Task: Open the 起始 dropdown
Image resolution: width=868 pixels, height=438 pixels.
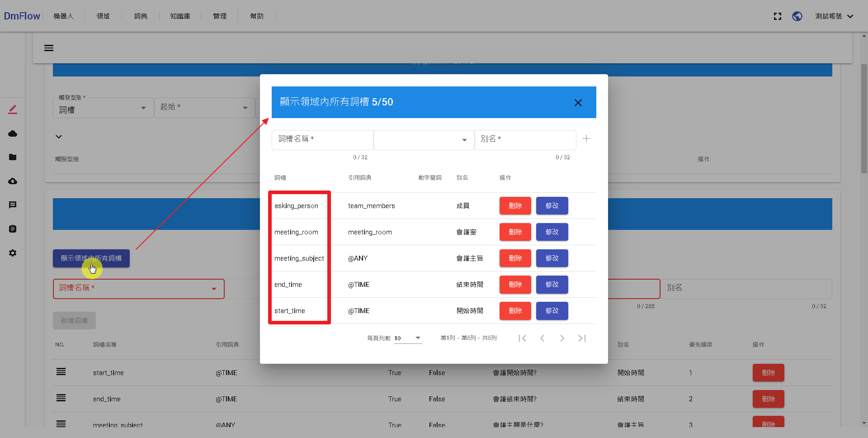Action: tap(205, 108)
